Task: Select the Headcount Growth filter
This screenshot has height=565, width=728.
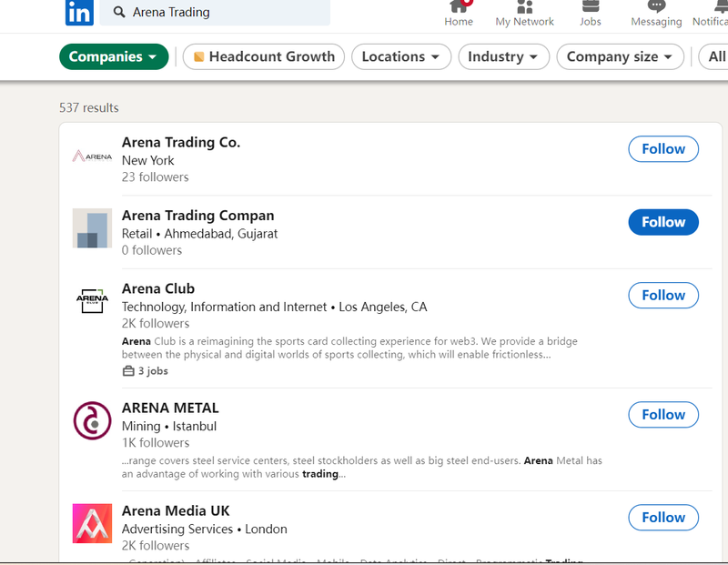Action: coord(264,56)
